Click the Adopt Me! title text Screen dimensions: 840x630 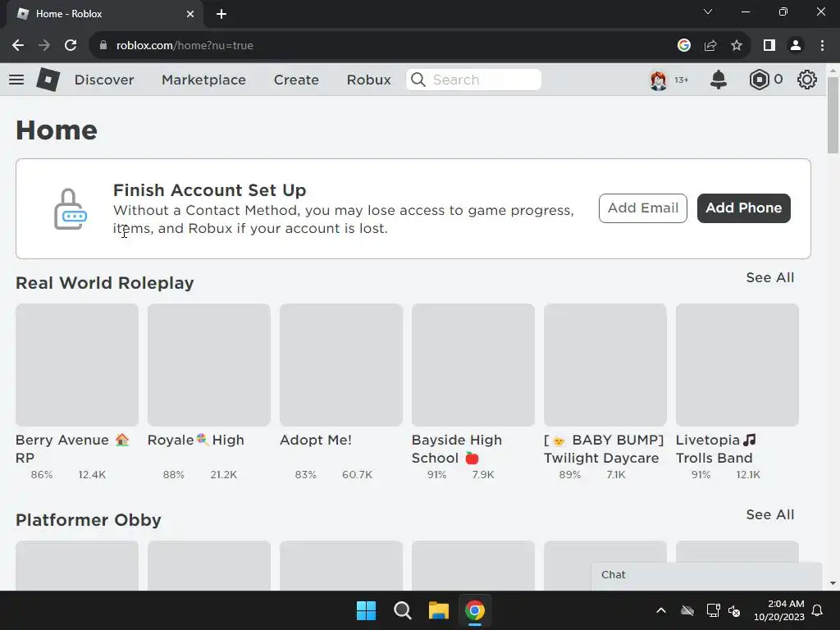pyautogui.click(x=316, y=440)
